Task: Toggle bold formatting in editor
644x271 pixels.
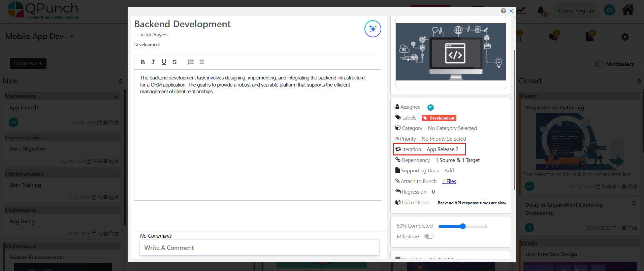Action: pos(143,62)
